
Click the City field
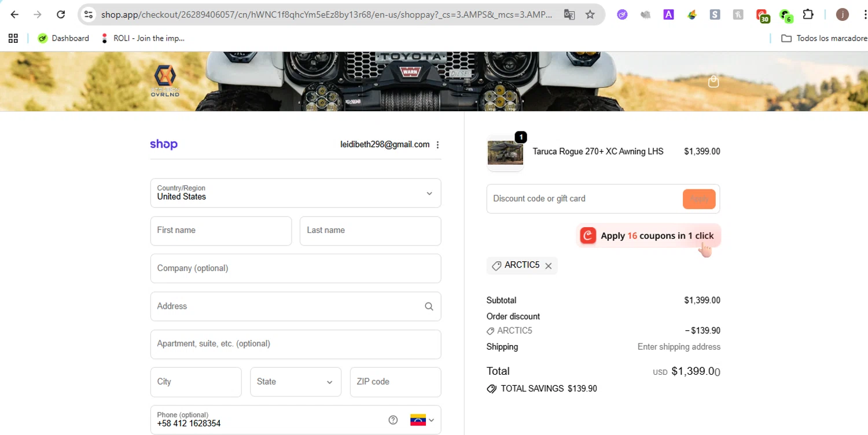pyautogui.click(x=196, y=382)
